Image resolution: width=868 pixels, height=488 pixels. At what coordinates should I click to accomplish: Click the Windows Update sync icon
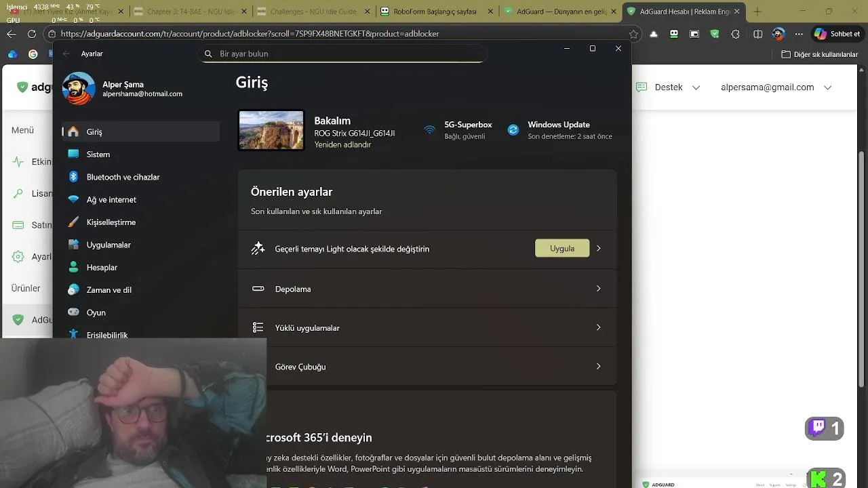coord(513,129)
